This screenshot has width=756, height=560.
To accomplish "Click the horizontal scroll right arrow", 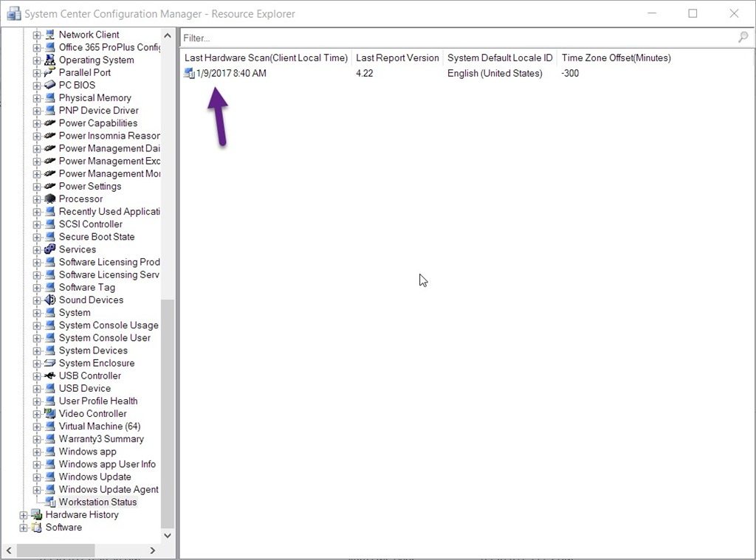I will click(x=152, y=550).
